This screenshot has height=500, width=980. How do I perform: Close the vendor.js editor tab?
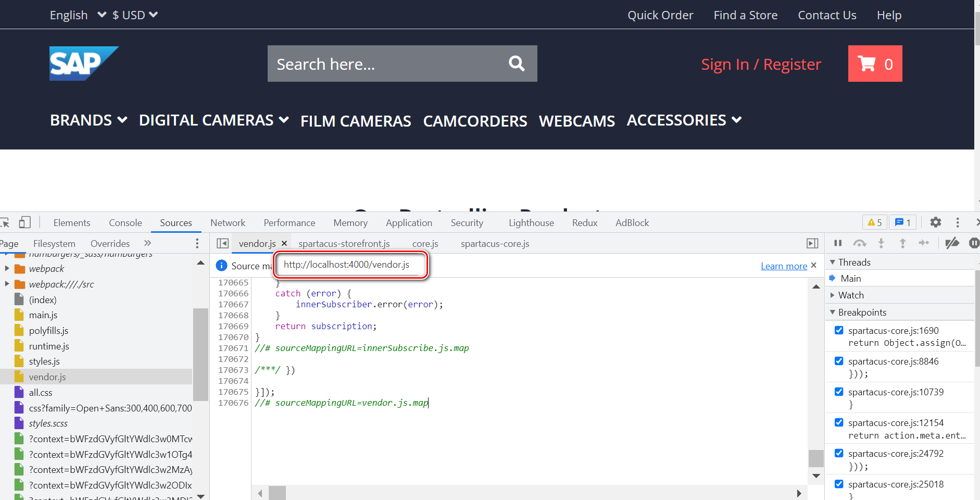click(284, 243)
